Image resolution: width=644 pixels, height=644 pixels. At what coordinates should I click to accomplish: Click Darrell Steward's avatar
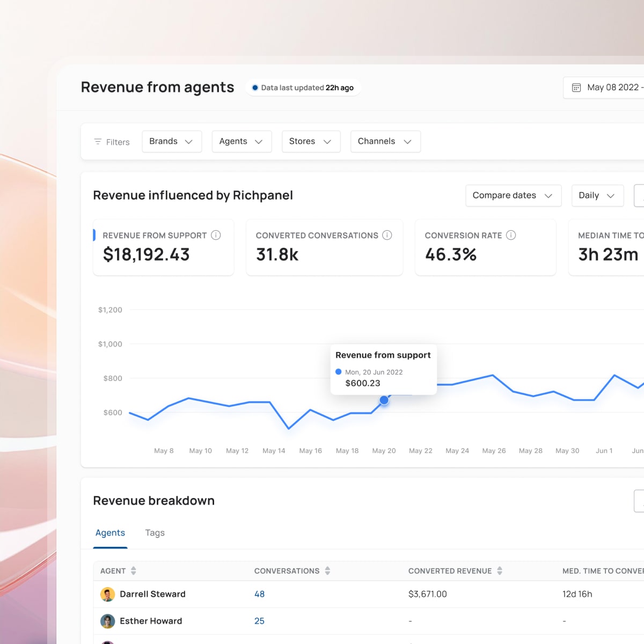pos(107,594)
